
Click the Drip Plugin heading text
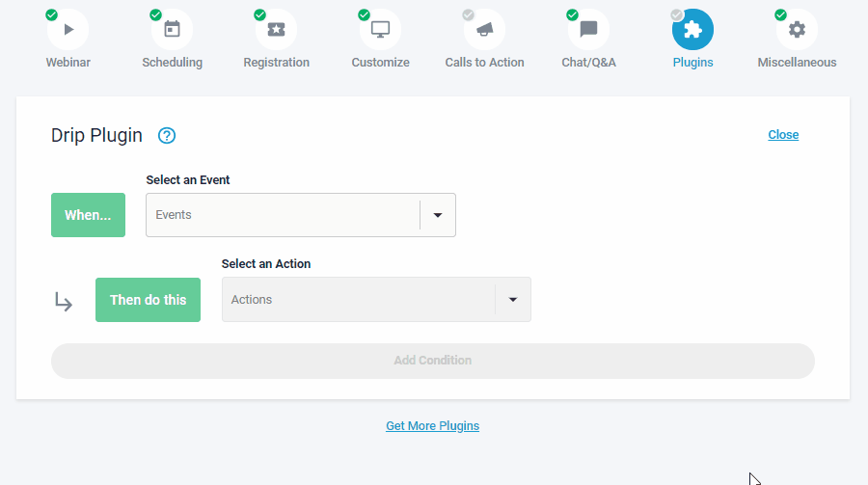pos(96,135)
